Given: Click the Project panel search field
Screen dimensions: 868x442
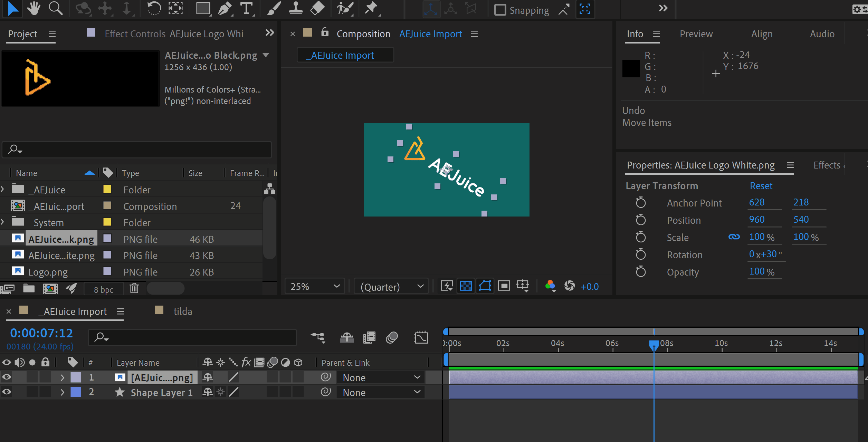Looking at the screenshot, I should click(x=136, y=150).
